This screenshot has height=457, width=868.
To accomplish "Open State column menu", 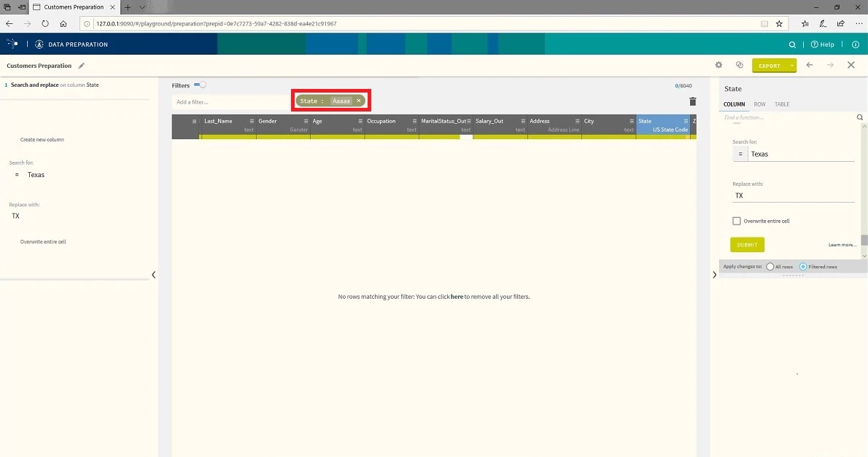I will coord(686,121).
